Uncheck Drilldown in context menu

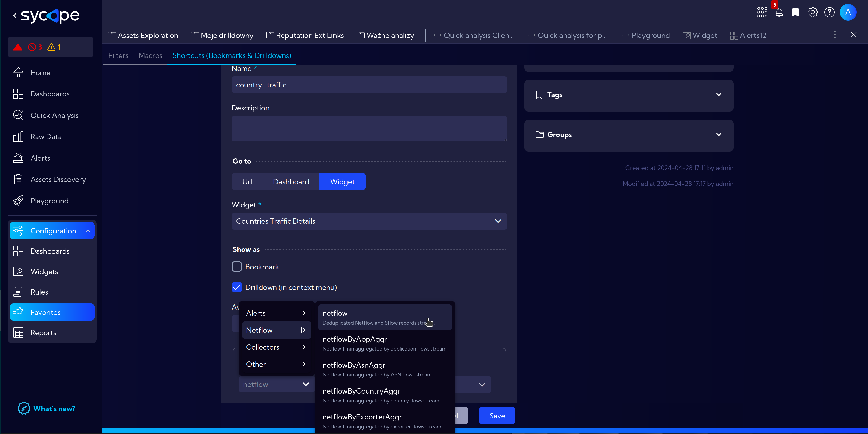(236, 287)
